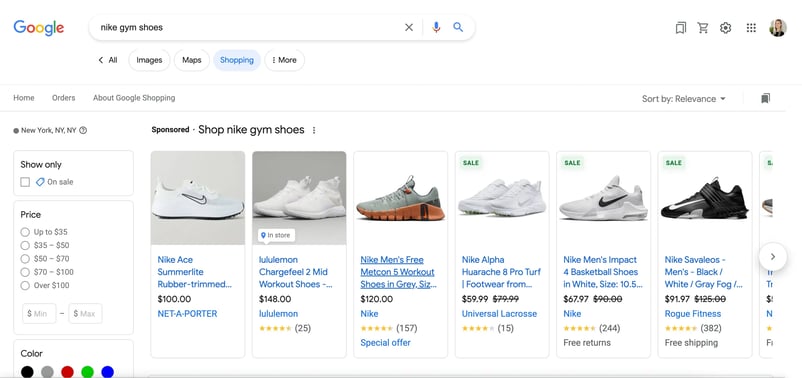Open location help question mark icon
This screenshot has height=378, width=802.
pos(83,130)
